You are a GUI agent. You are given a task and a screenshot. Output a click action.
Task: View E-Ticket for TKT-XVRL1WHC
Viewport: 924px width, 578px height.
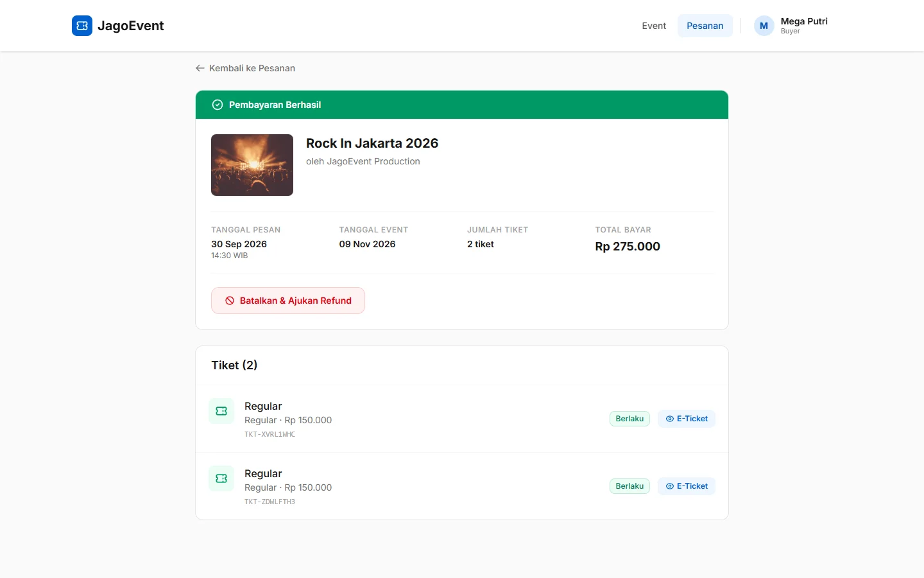[687, 419]
